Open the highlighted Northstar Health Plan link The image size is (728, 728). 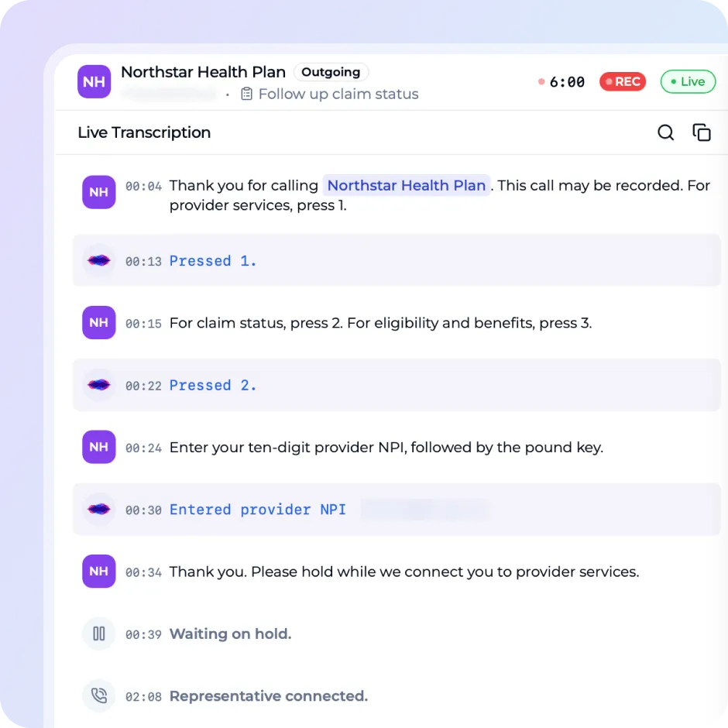coord(407,186)
